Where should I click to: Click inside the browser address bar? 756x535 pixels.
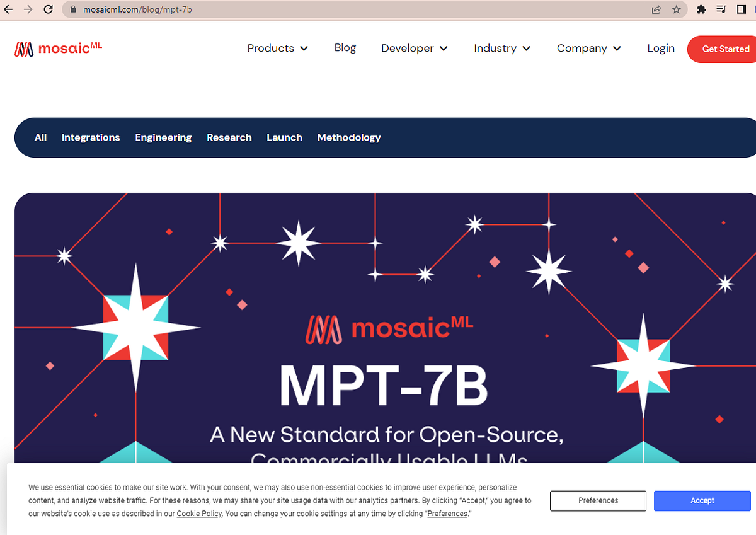(x=252, y=9)
